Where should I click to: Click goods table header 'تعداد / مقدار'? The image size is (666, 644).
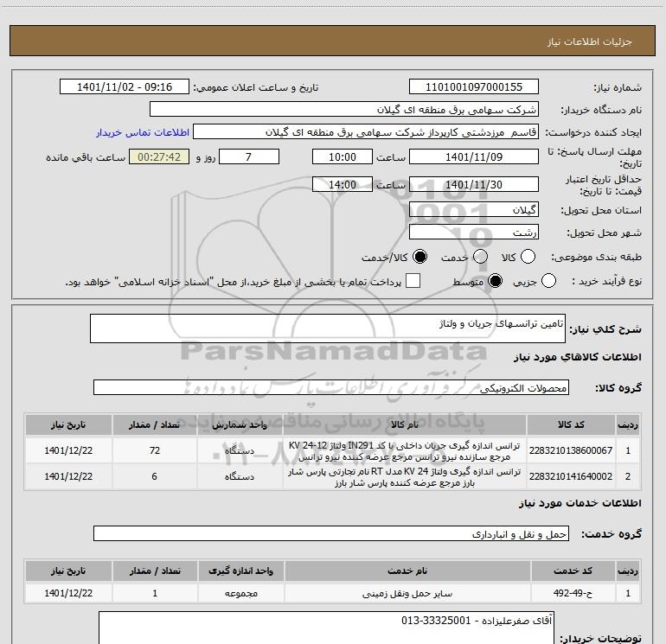click(x=155, y=425)
